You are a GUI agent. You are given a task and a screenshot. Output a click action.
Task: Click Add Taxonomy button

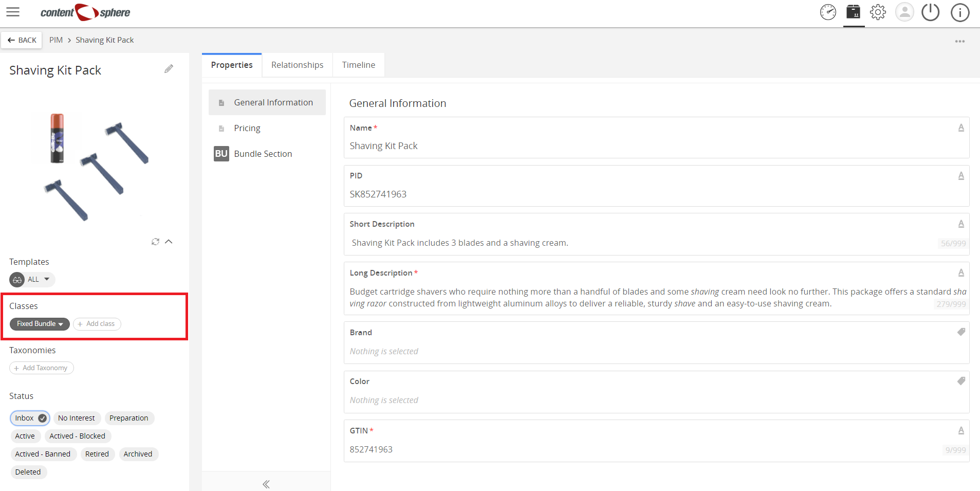click(42, 368)
